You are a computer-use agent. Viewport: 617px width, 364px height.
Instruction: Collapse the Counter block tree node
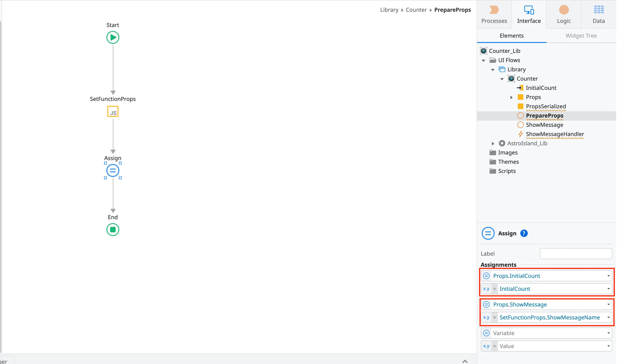(x=502, y=79)
